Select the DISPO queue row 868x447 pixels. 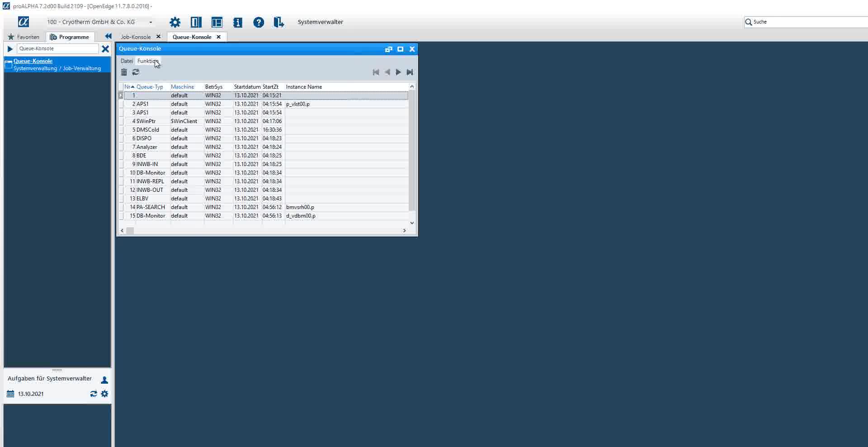pos(264,138)
